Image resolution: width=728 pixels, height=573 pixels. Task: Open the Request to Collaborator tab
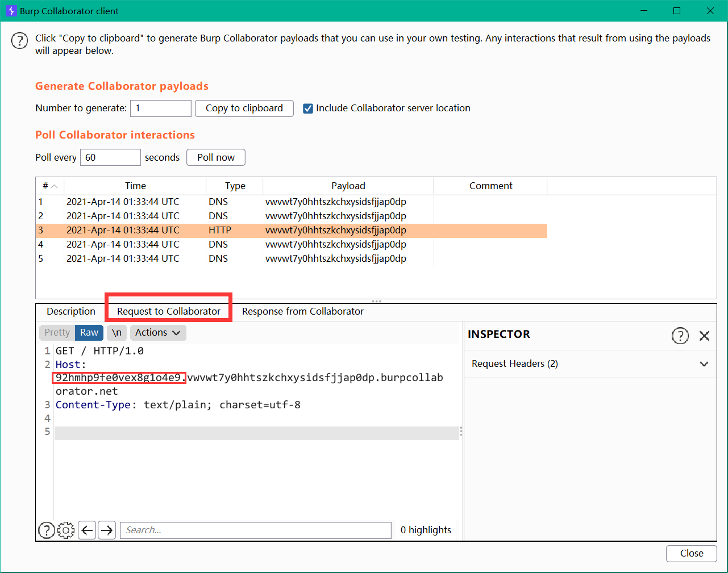click(169, 311)
